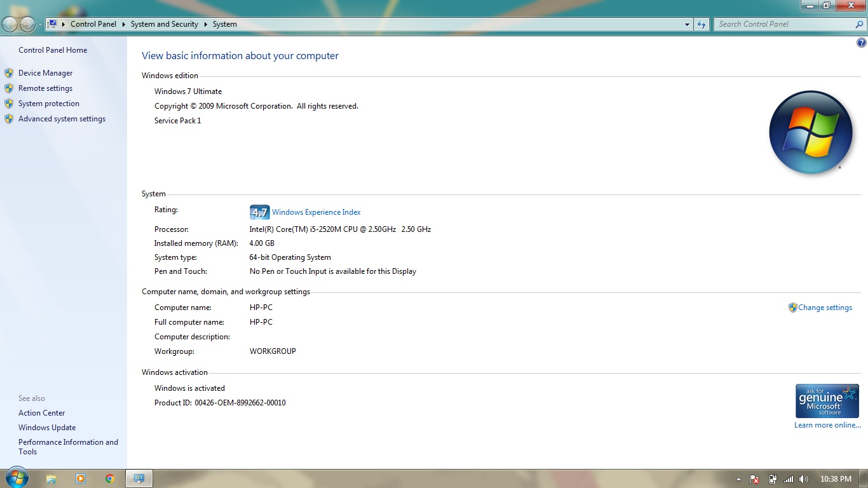Click the Windows Experience Index rating badge
868x488 pixels.
[259, 212]
